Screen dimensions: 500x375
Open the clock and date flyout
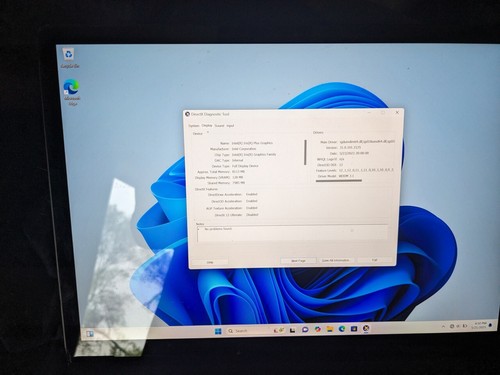point(480,325)
